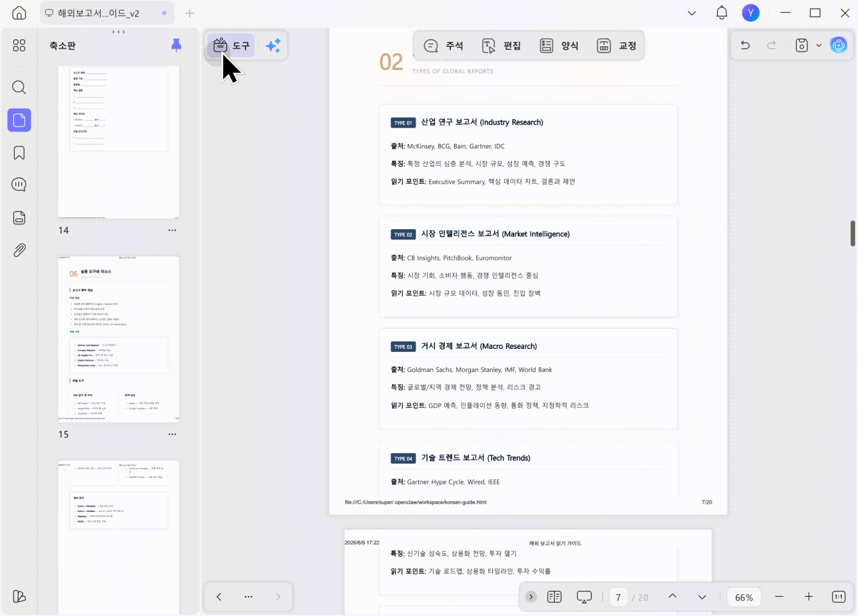
Task: Click the 거시 경제 보고서 heading
Action: pyautogui.click(x=479, y=346)
